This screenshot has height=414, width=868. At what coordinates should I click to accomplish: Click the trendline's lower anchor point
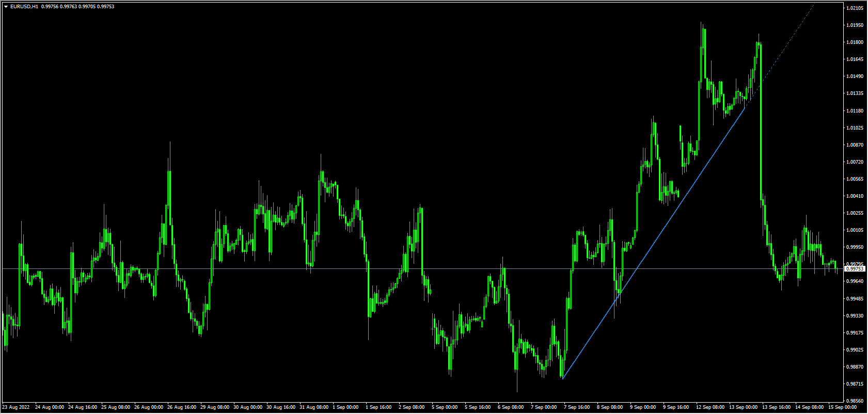(x=563, y=378)
